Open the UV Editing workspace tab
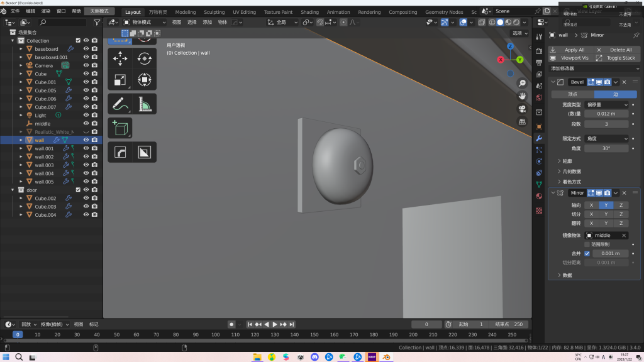This screenshot has height=362, width=644. pyautogui.click(x=244, y=12)
